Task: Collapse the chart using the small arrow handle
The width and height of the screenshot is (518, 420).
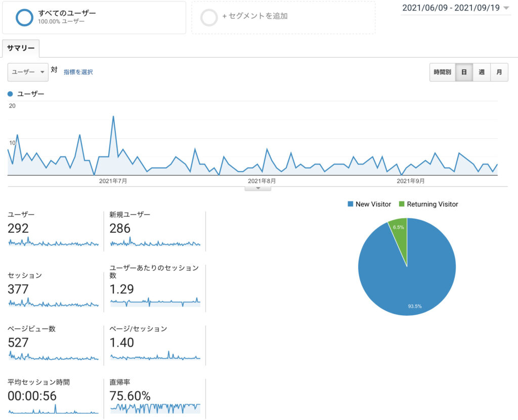Action: (258, 188)
